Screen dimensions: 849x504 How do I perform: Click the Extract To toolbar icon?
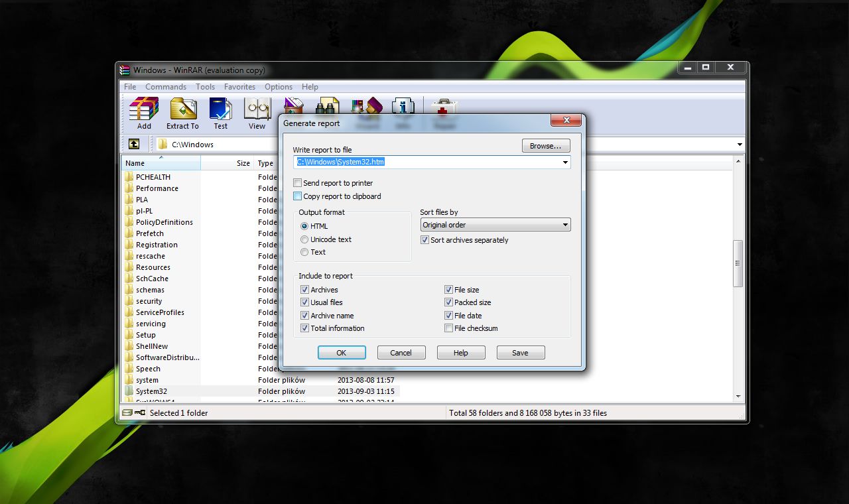point(183,109)
